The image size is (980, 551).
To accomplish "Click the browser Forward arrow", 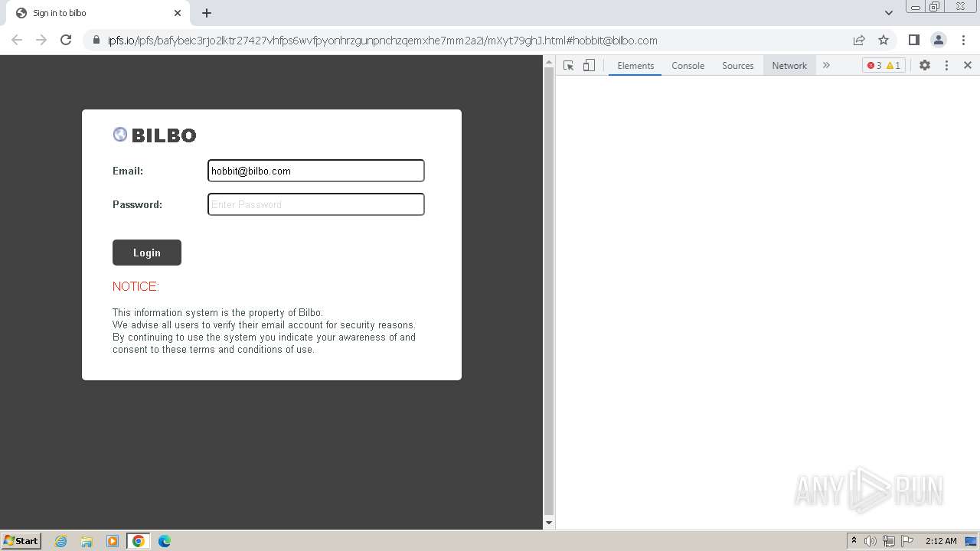I will click(x=41, y=40).
